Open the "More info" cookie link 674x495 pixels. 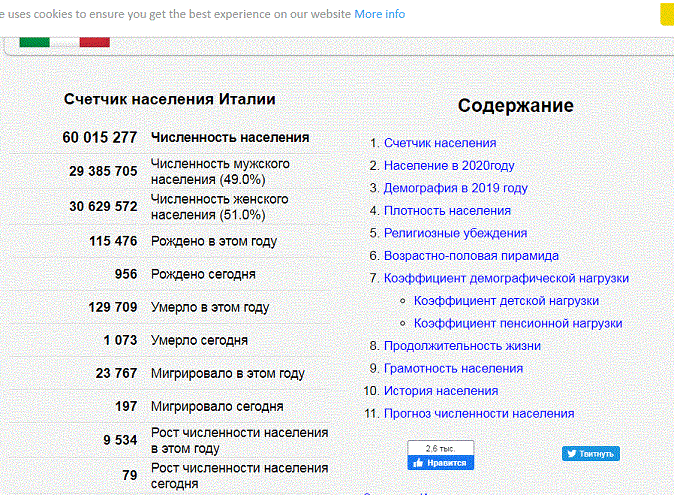(x=379, y=14)
